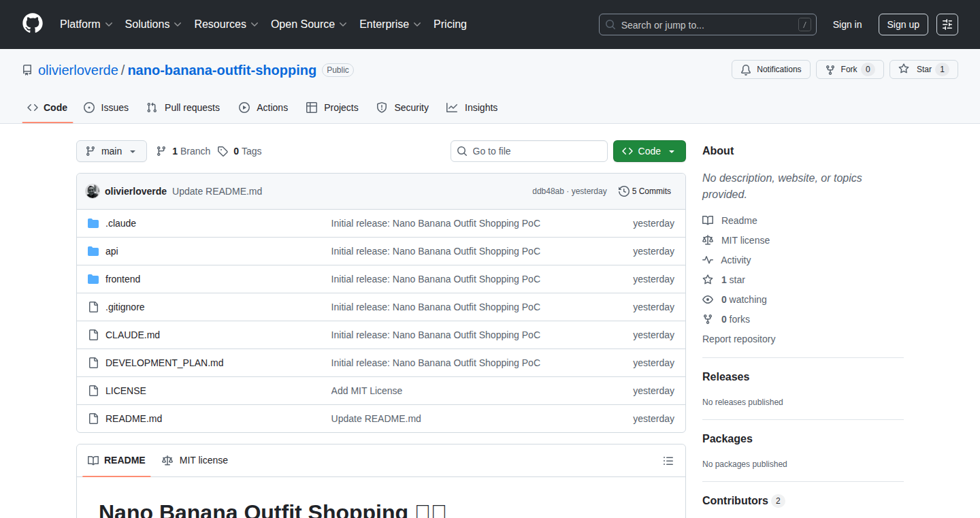The image size is (980, 518).
Task: Open the main branch selector dropdown
Action: click(x=112, y=151)
